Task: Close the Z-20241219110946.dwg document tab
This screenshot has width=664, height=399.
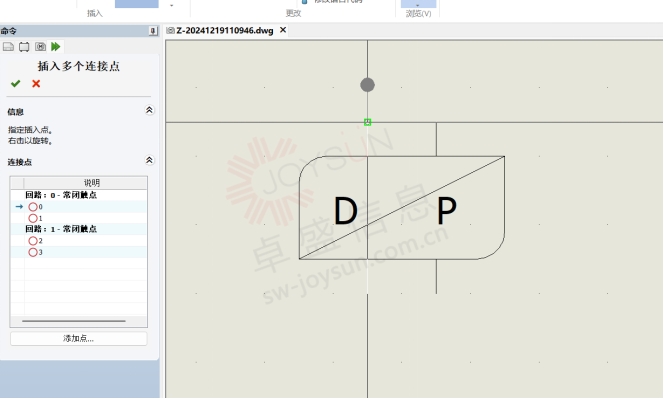Action: pos(283,30)
